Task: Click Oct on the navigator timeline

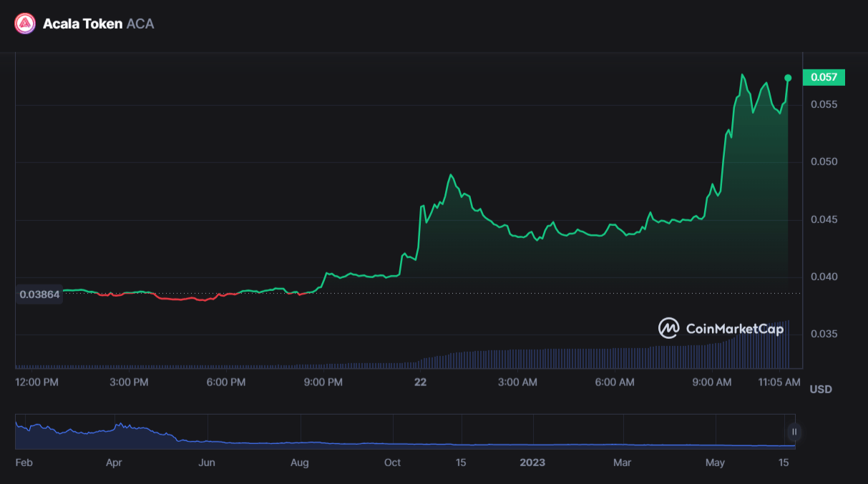Action: point(392,463)
